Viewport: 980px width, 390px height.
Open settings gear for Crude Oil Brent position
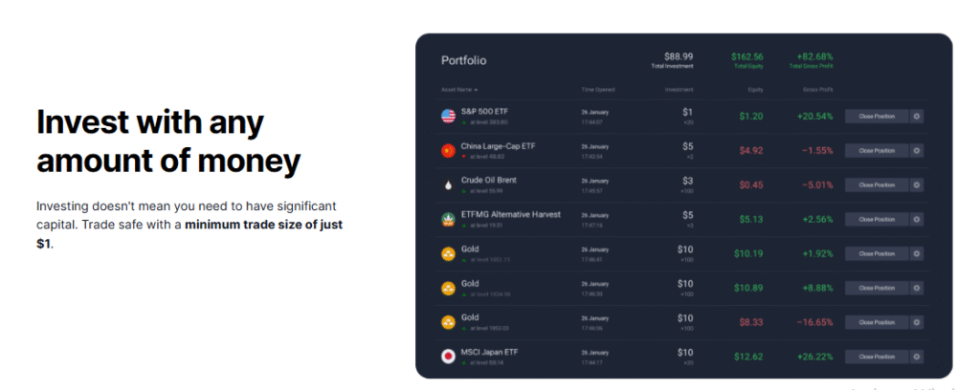click(917, 184)
